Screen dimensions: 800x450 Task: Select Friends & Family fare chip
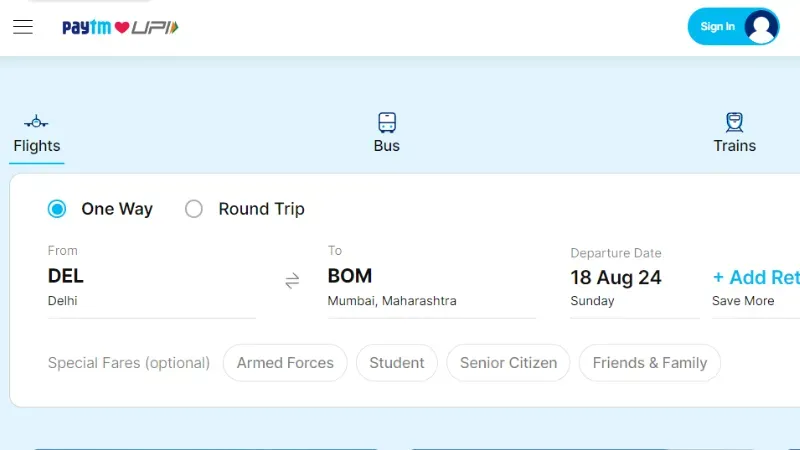click(649, 363)
